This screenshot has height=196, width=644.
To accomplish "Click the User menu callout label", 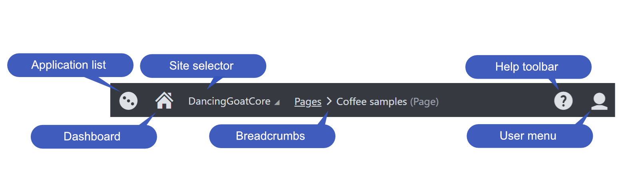I will pos(528,136).
